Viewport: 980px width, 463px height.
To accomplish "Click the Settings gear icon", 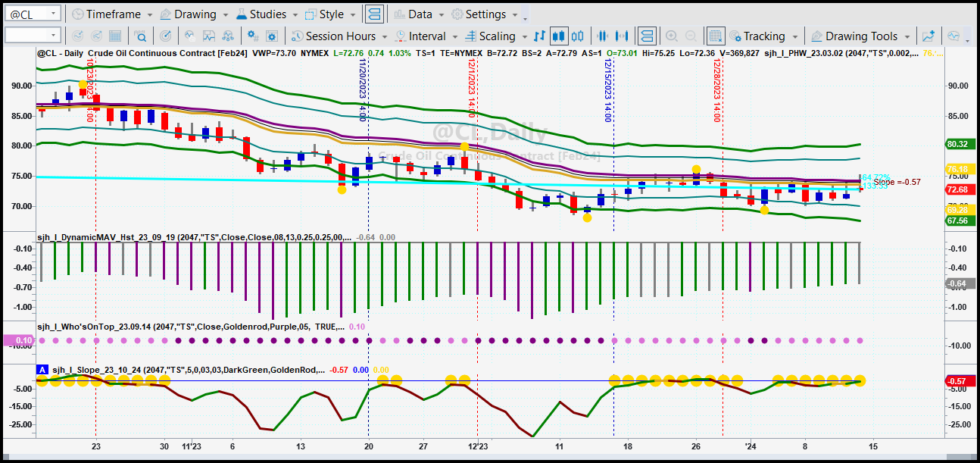I will coord(457,14).
